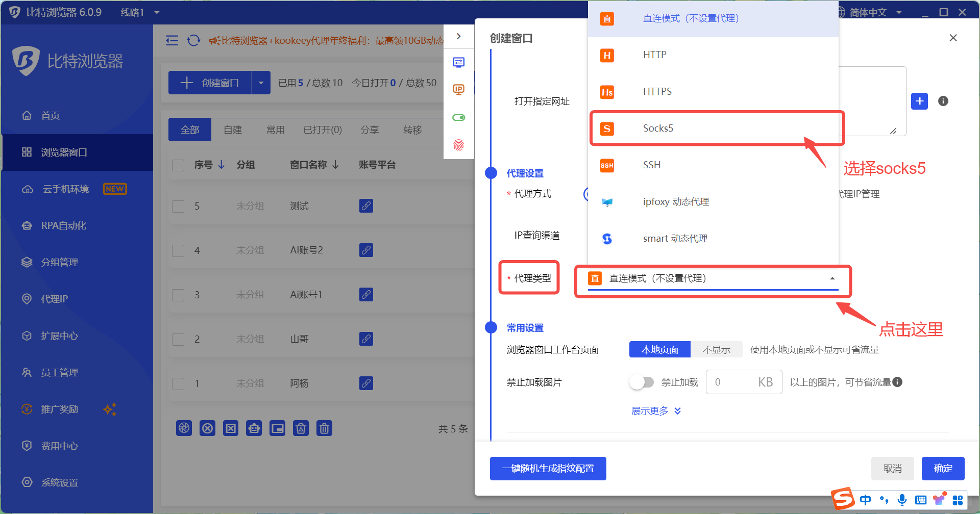
Task: Pick ipfoxy 动态代理 option
Action: (713, 202)
